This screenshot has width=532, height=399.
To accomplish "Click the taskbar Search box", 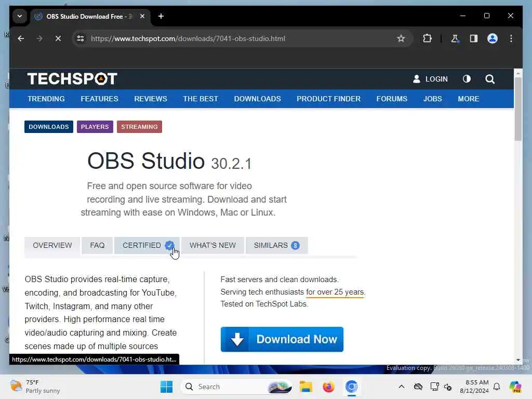I will [x=237, y=387].
